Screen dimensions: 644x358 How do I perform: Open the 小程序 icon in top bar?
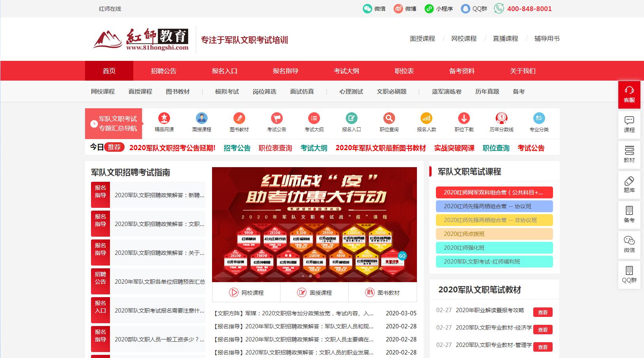tap(429, 9)
